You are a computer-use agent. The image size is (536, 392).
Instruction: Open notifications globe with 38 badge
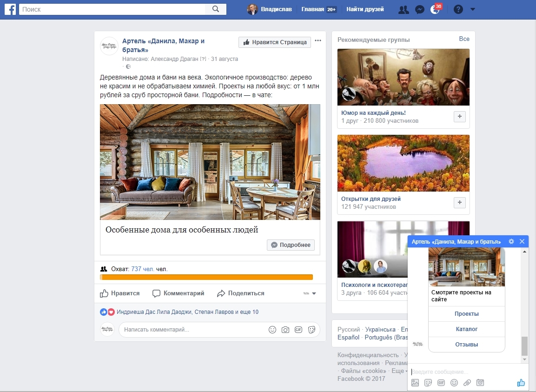[x=435, y=9]
